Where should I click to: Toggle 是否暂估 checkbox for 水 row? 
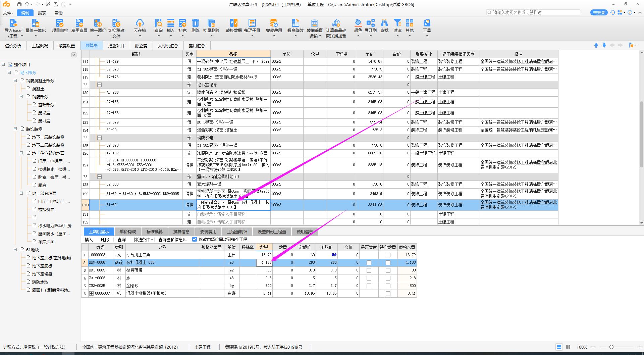[x=369, y=278]
